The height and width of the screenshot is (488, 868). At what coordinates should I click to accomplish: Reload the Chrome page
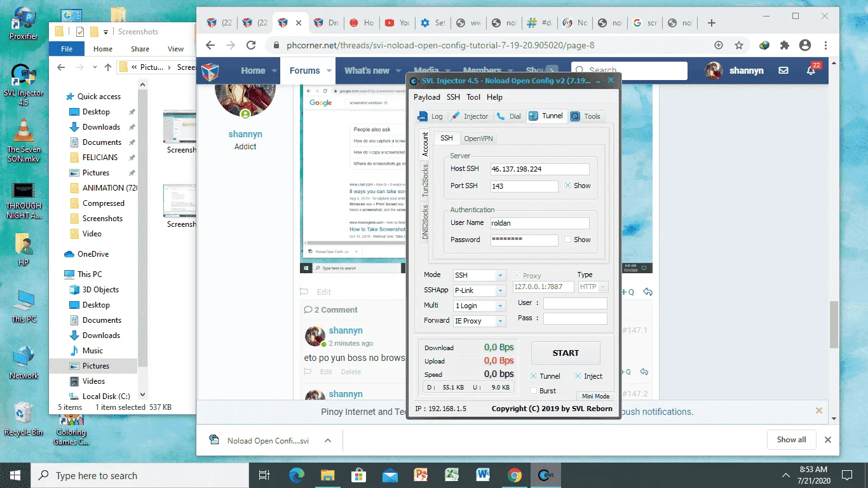(x=251, y=45)
